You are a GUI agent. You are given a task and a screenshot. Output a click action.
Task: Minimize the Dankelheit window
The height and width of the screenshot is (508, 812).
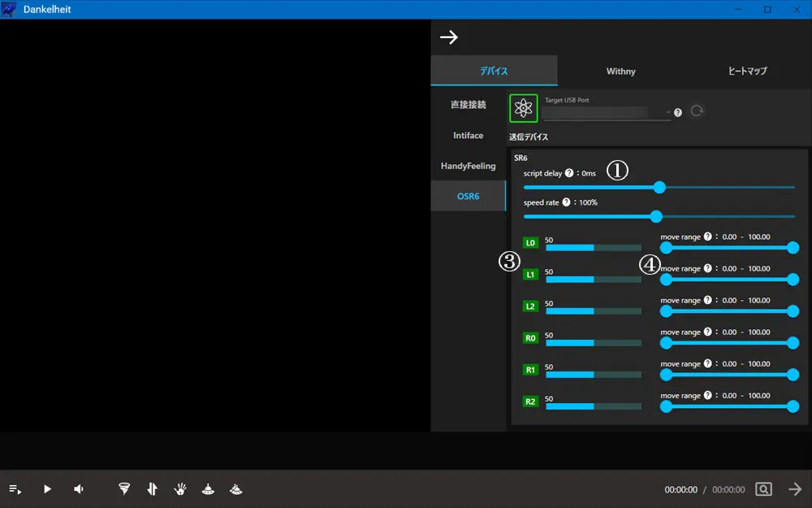tap(738, 9)
